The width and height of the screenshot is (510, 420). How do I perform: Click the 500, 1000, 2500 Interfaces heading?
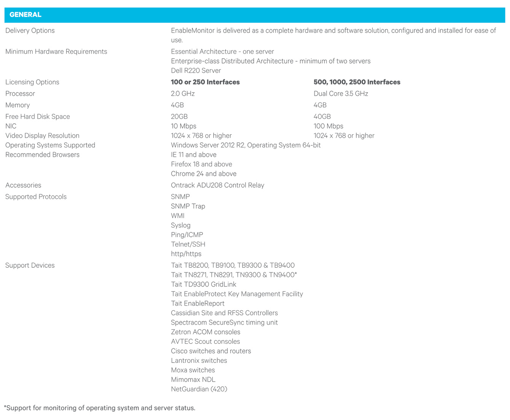357,82
